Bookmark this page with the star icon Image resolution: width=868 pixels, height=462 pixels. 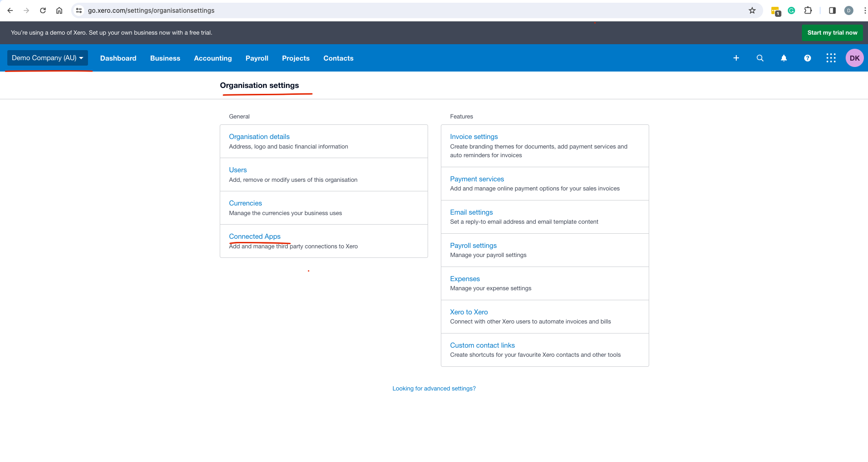pyautogui.click(x=752, y=10)
